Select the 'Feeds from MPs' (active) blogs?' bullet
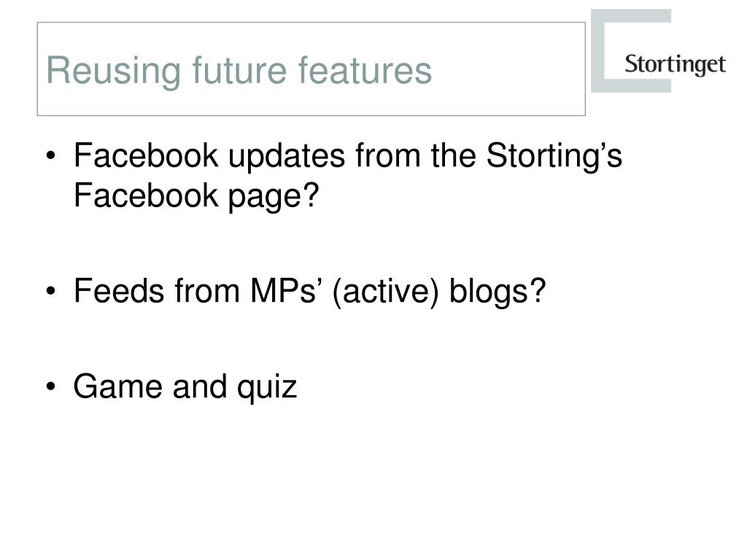The height and width of the screenshot is (560, 747). 309,291
